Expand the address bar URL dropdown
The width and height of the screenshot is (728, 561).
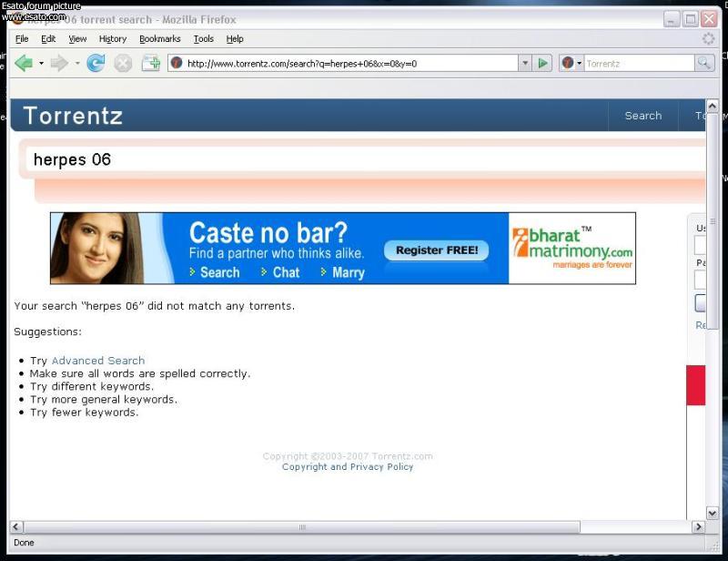point(525,63)
